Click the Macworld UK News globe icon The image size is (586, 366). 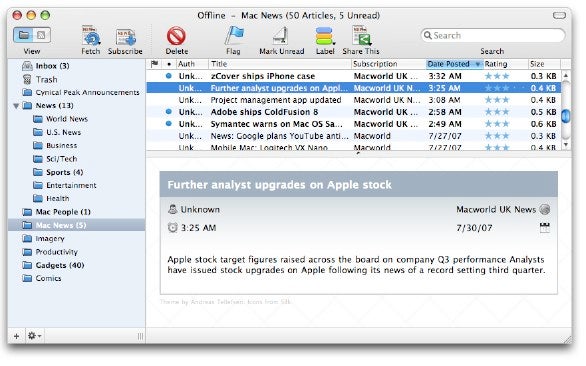[x=545, y=209]
